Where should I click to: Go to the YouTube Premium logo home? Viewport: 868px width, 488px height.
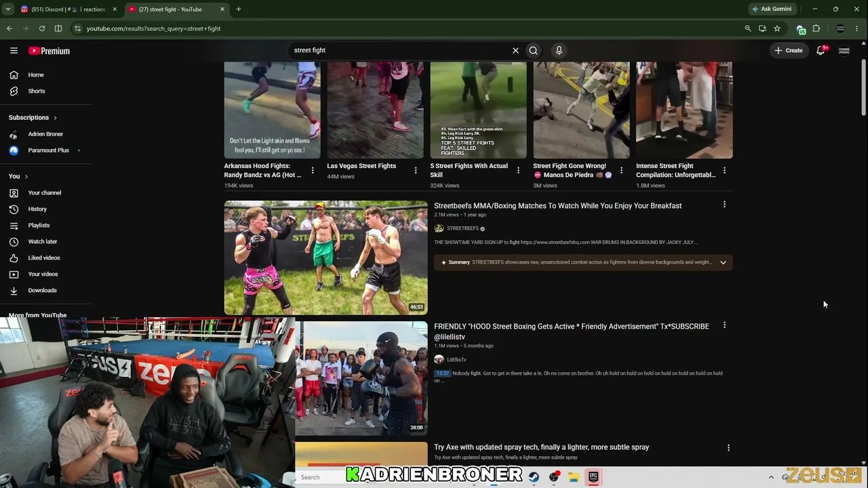[49, 51]
